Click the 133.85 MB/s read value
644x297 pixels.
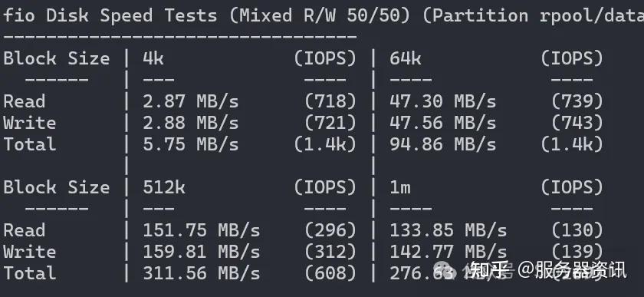tap(448, 230)
